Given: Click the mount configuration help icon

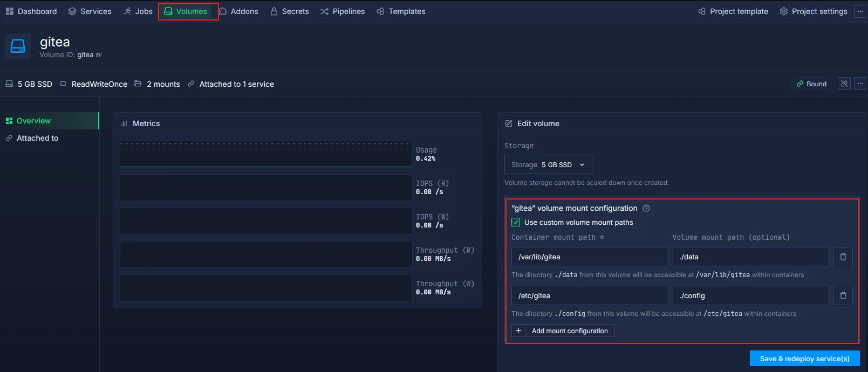Looking at the screenshot, I should (646, 208).
